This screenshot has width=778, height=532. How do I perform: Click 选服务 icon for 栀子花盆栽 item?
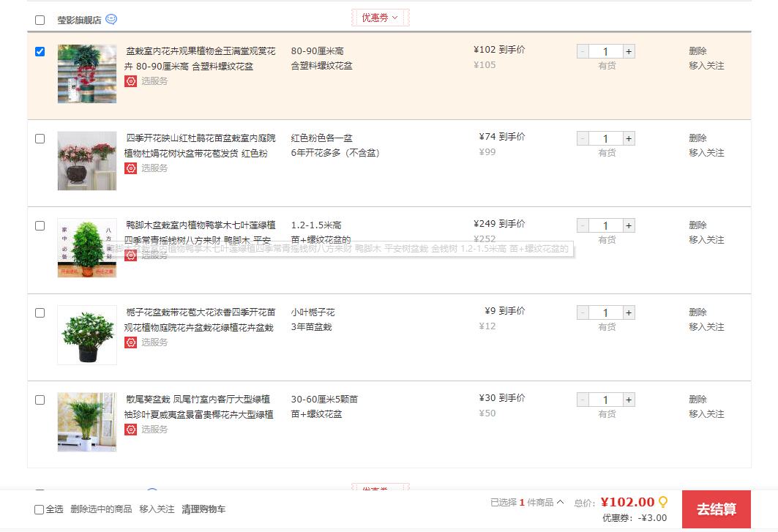point(130,342)
